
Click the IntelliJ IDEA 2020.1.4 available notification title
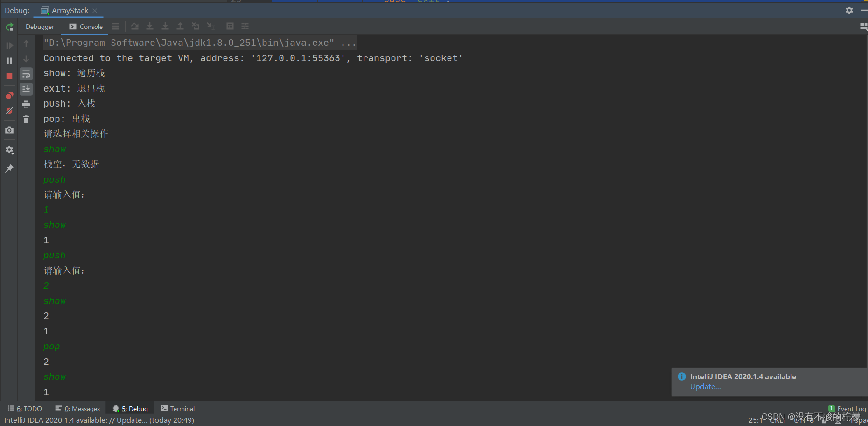coord(743,376)
